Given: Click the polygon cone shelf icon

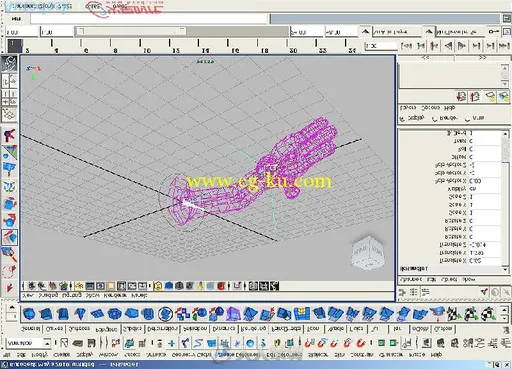Looking at the screenshot, I should (80, 314).
